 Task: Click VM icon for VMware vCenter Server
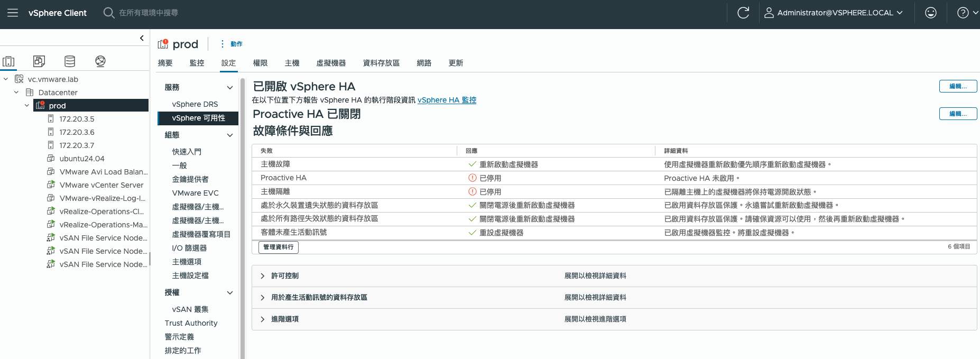coord(51,185)
